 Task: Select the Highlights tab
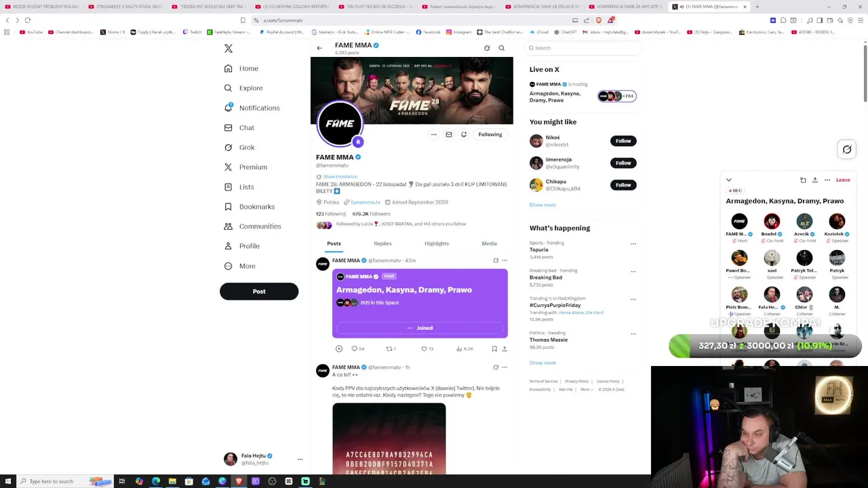pos(437,243)
